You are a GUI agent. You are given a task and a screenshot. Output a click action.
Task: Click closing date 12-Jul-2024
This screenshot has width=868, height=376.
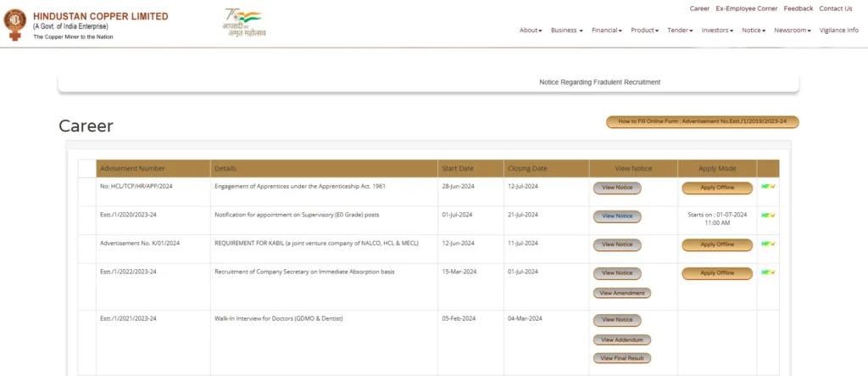pos(522,187)
